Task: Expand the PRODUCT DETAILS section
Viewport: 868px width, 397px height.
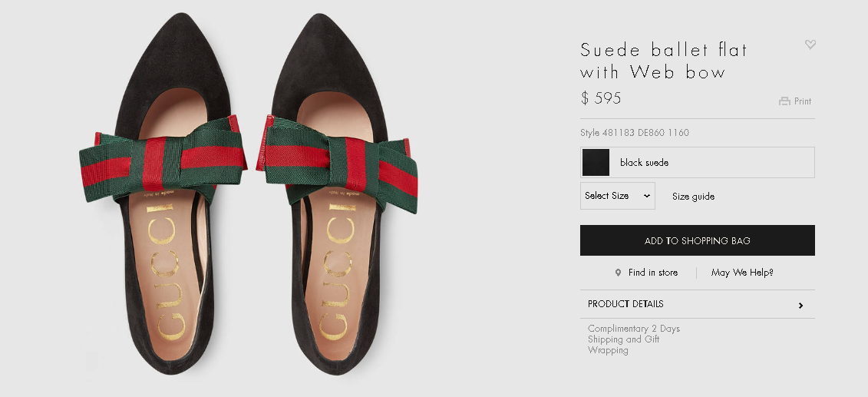Action: pos(698,304)
